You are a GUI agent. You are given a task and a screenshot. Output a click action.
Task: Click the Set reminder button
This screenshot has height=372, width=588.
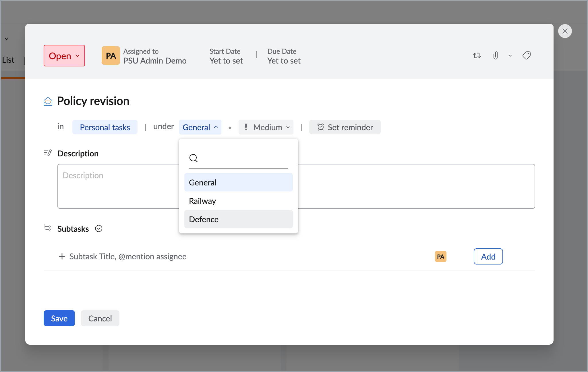click(345, 127)
